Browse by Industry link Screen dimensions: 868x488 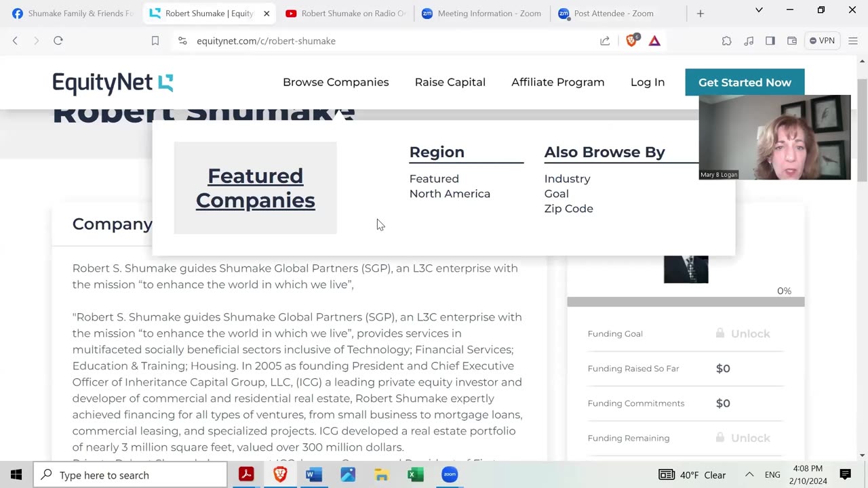(567, 179)
